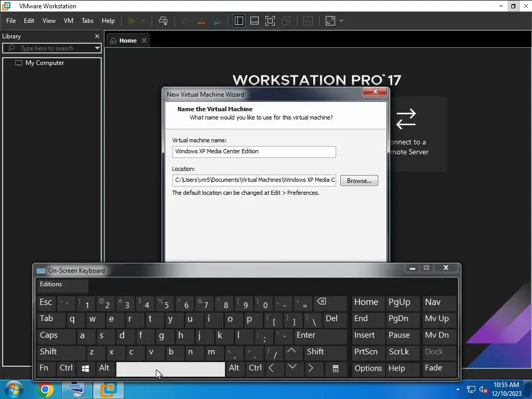
Task: Toggle the right Alt key
Action: 235,368
